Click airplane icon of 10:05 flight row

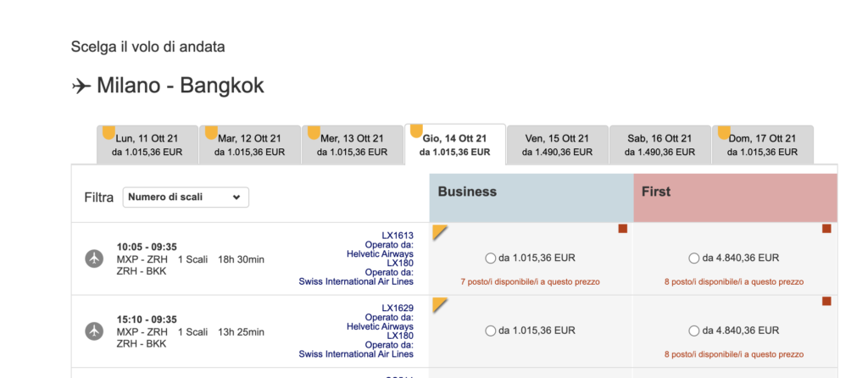(x=94, y=258)
